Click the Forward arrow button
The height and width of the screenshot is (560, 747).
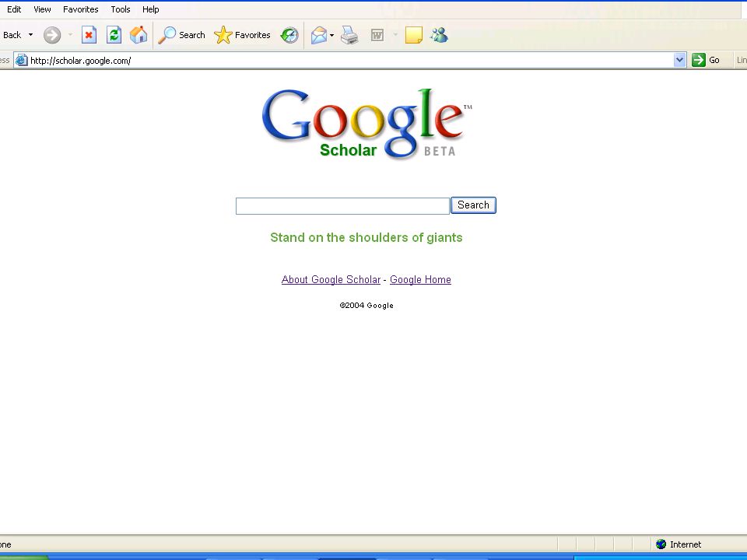(52, 35)
